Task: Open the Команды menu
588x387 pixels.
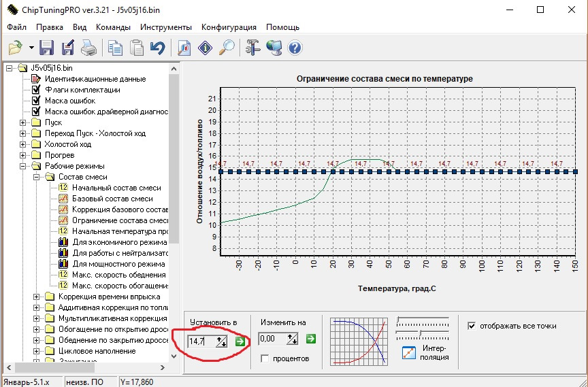Action: coord(113,27)
